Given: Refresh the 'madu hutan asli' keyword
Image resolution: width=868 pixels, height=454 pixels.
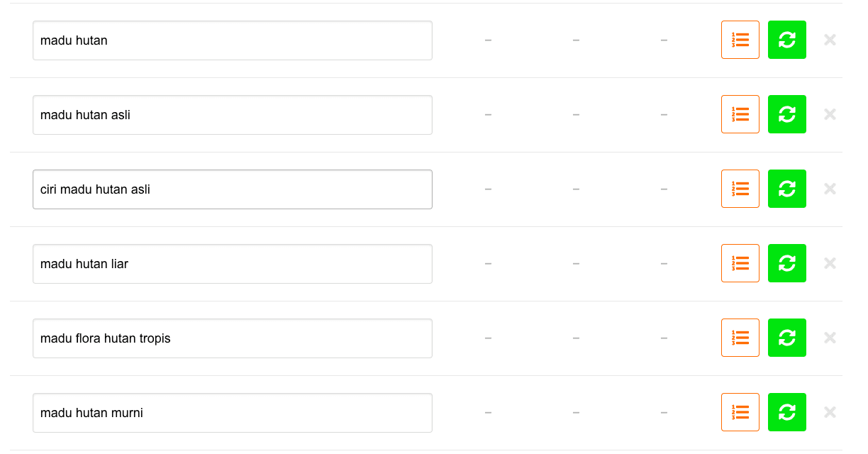Looking at the screenshot, I should coord(786,114).
